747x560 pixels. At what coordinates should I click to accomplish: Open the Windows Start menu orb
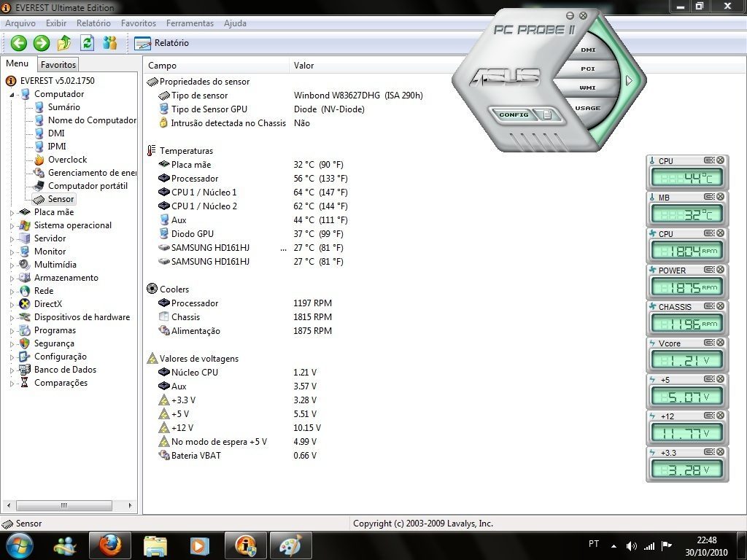[20, 545]
